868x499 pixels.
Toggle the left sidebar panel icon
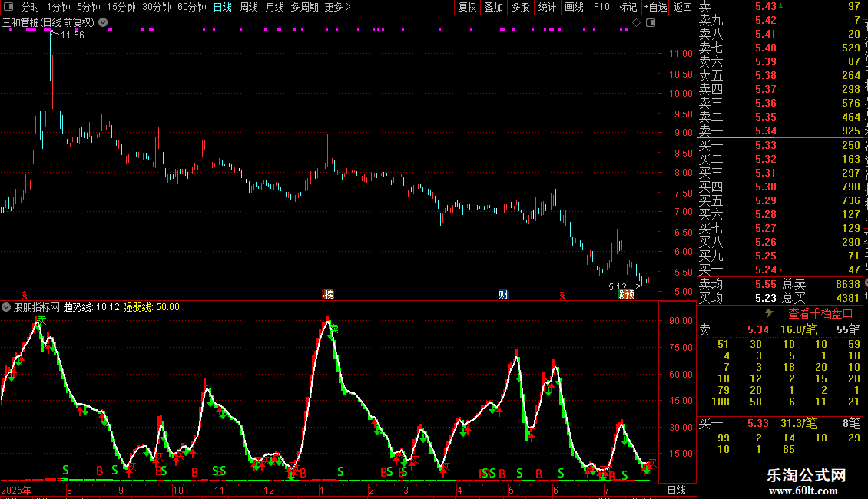click(x=8, y=7)
